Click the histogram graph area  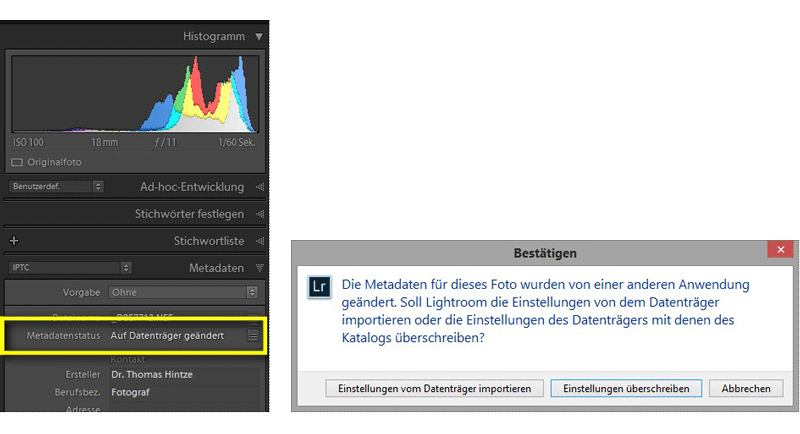coord(134,95)
